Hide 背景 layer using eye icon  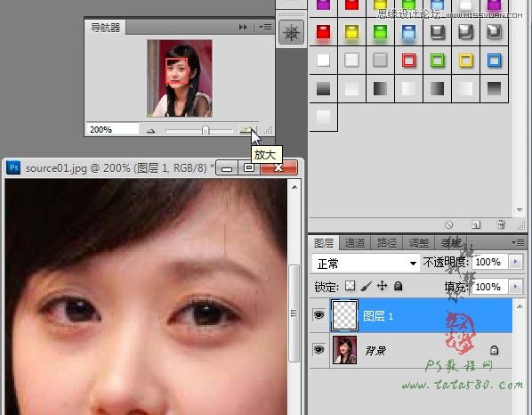[x=318, y=350]
